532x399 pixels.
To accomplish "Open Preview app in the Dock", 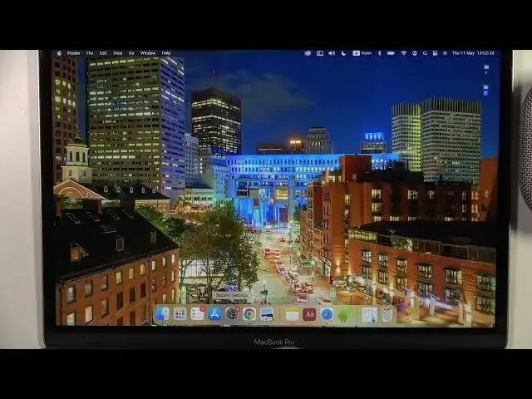I will pos(267,313).
